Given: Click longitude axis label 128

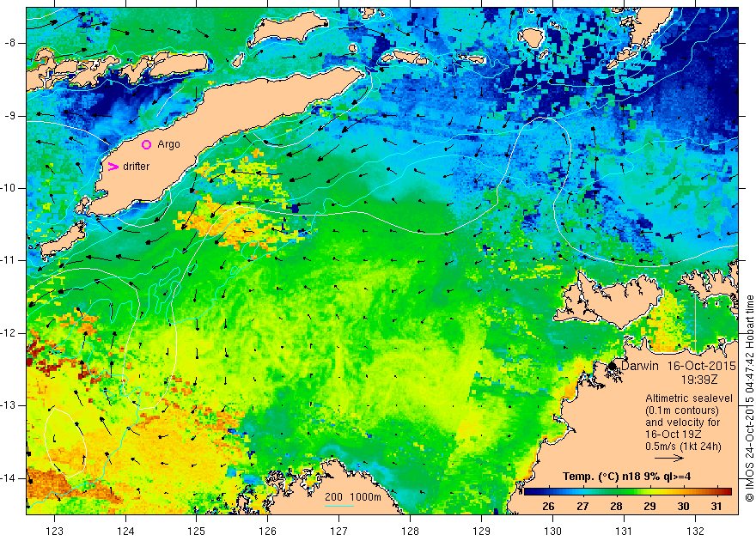Looking at the screenshot, I should pyautogui.click(x=411, y=532).
